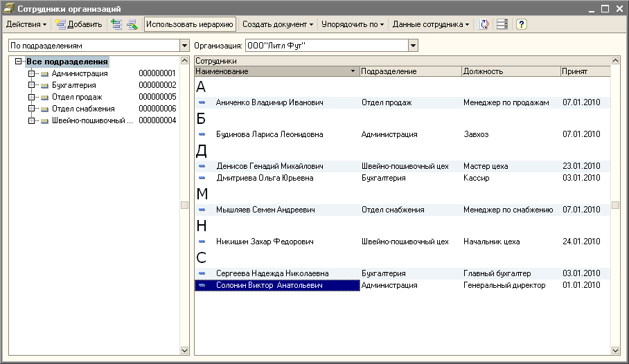Screen dimensions: 629x364
Task: Open the Упорядочить по menu
Action: (353, 24)
